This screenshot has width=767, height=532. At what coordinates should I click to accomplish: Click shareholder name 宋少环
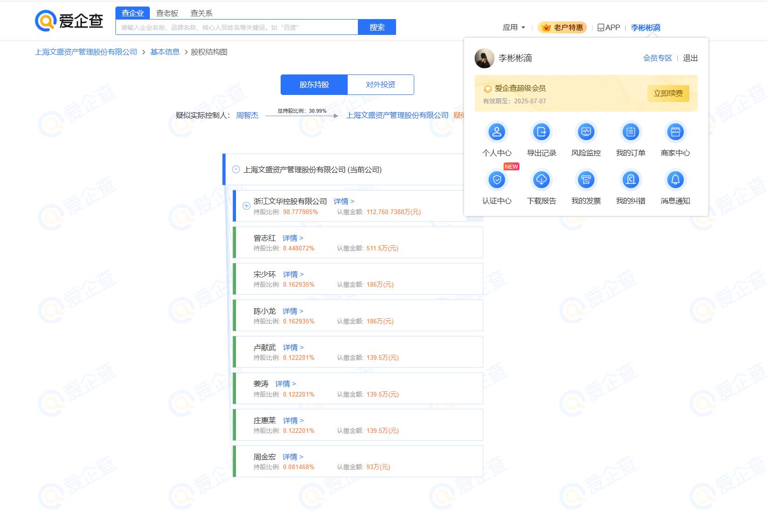pos(265,275)
